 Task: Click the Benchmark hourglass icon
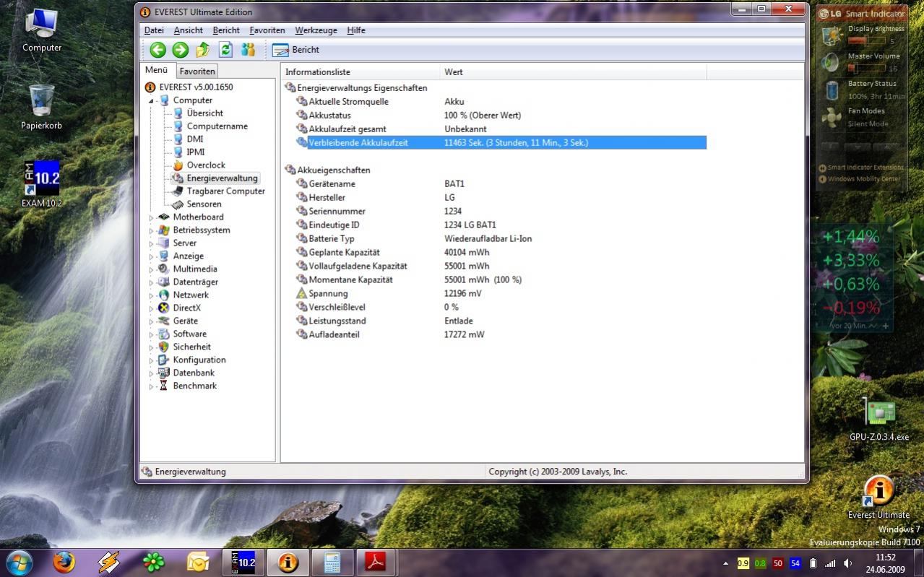[164, 386]
